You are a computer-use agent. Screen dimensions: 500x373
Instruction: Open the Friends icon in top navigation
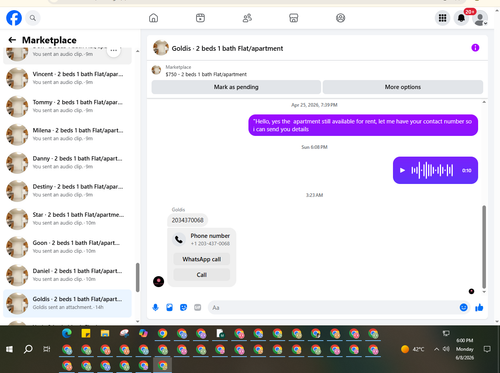point(247,18)
